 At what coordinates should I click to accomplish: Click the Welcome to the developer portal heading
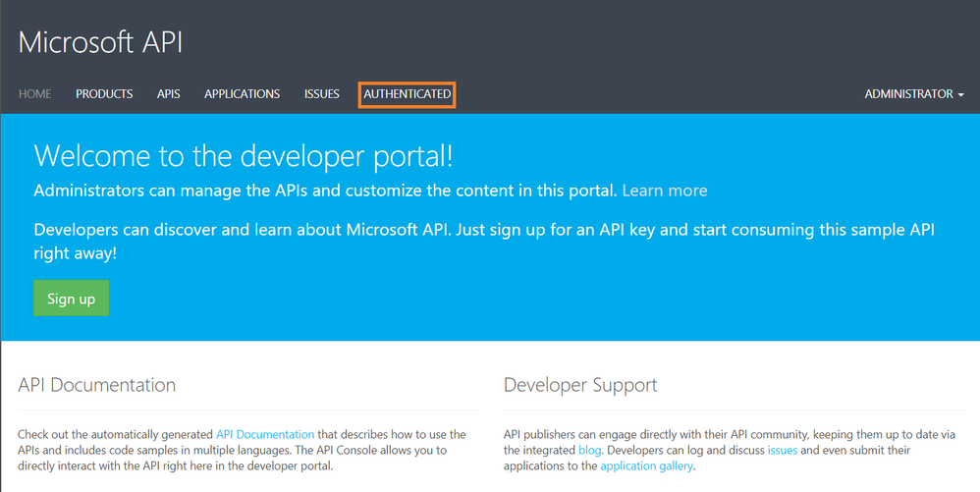coord(244,156)
